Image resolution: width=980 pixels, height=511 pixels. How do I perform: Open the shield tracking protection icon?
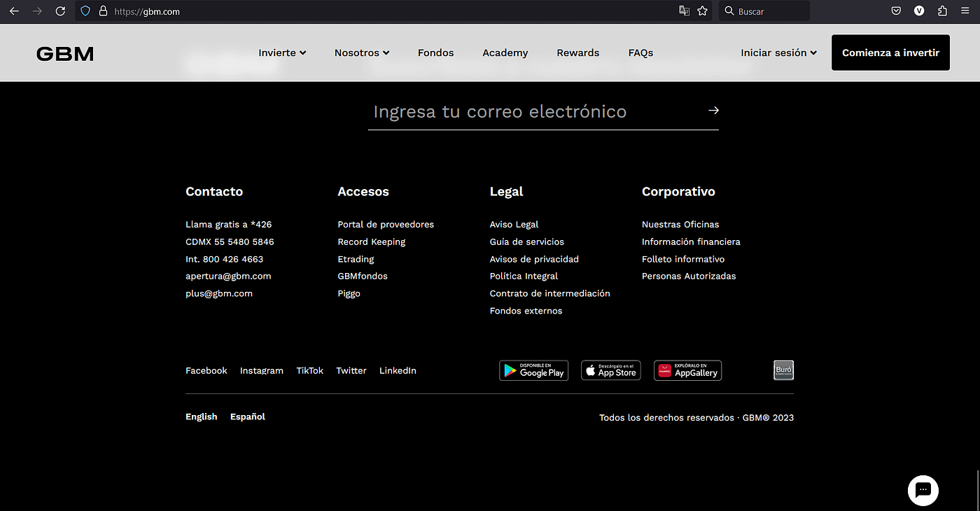click(86, 11)
